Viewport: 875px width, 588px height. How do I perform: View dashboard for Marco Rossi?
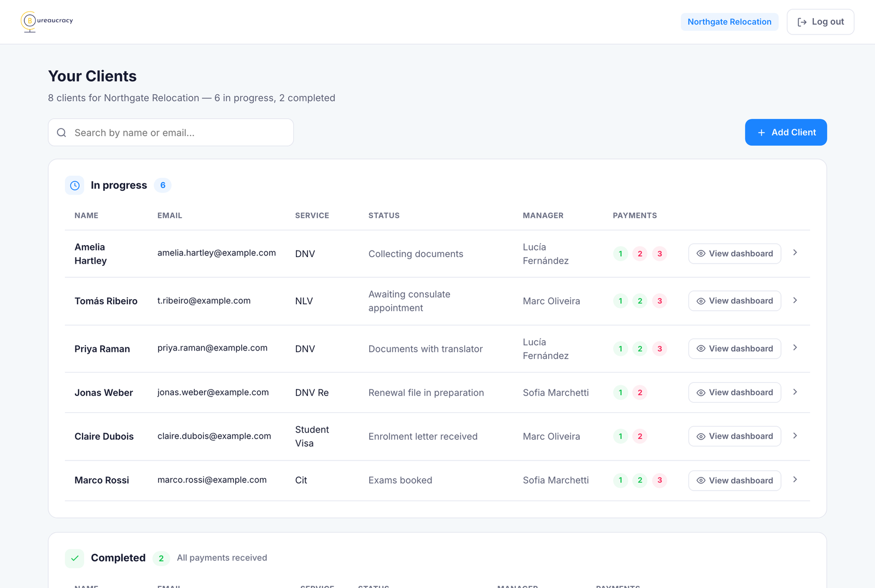[x=734, y=481]
